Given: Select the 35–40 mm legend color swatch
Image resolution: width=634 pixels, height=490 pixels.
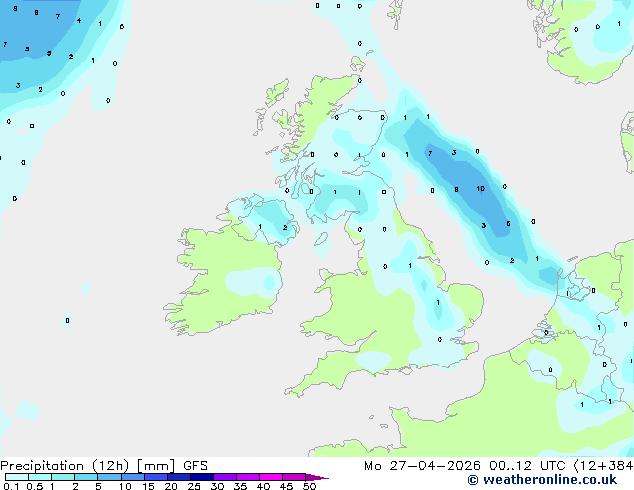Looking at the screenshot, I should tap(248, 477).
